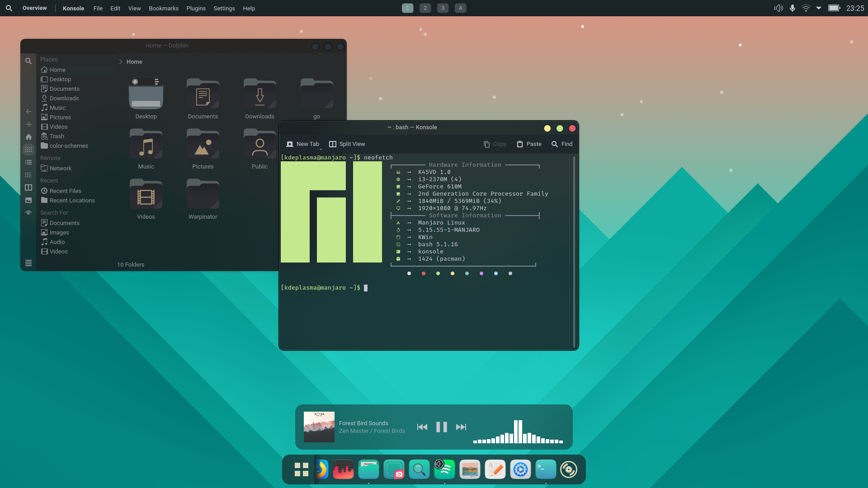Click the breadcrumb chevron before Home
Screen dimensions: 868x488
(x=121, y=62)
